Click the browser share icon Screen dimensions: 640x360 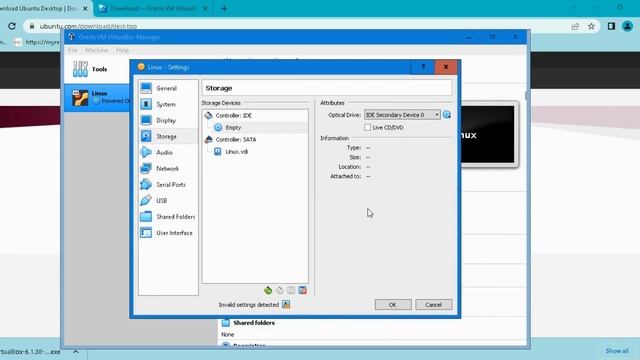pos(575,27)
